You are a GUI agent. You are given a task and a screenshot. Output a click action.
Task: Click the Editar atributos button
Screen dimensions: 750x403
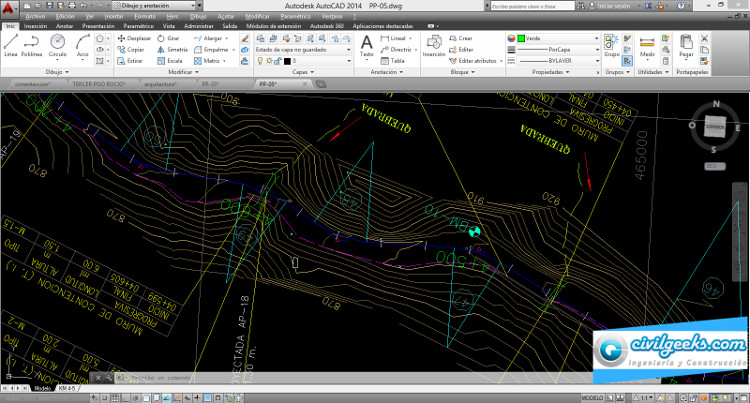pos(478,60)
